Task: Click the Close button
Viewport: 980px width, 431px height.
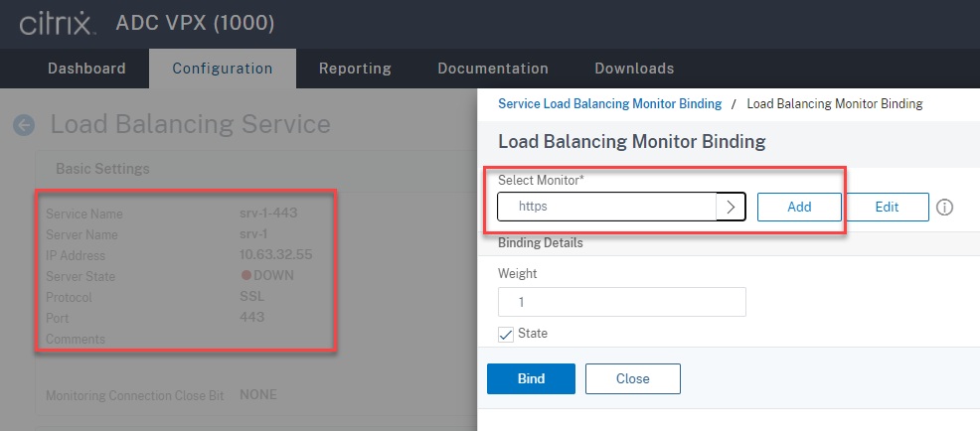Action: (632, 378)
